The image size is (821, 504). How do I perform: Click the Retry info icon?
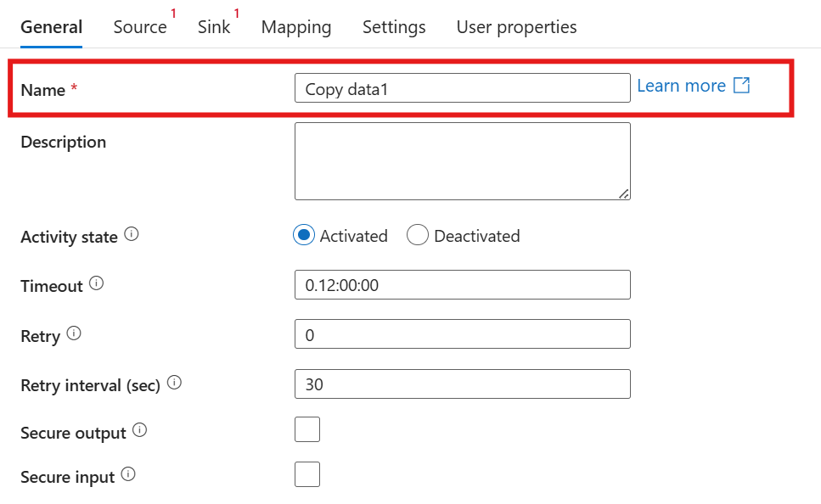[x=74, y=334]
